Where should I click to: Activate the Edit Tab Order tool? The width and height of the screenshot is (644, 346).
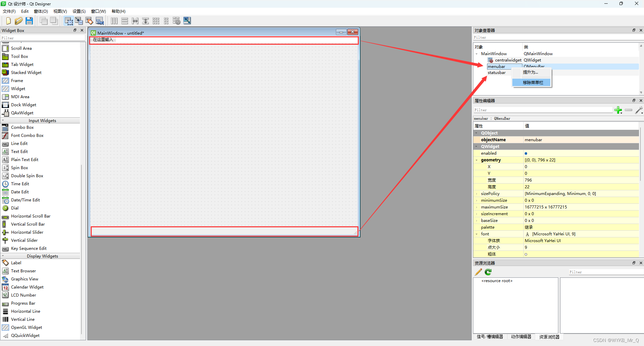point(100,21)
